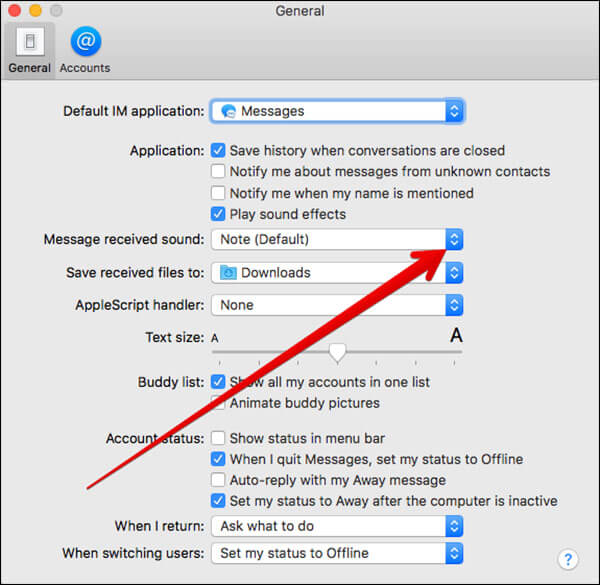This screenshot has width=600, height=585.
Task: Click the Help question mark button
Action: pyautogui.click(x=568, y=559)
